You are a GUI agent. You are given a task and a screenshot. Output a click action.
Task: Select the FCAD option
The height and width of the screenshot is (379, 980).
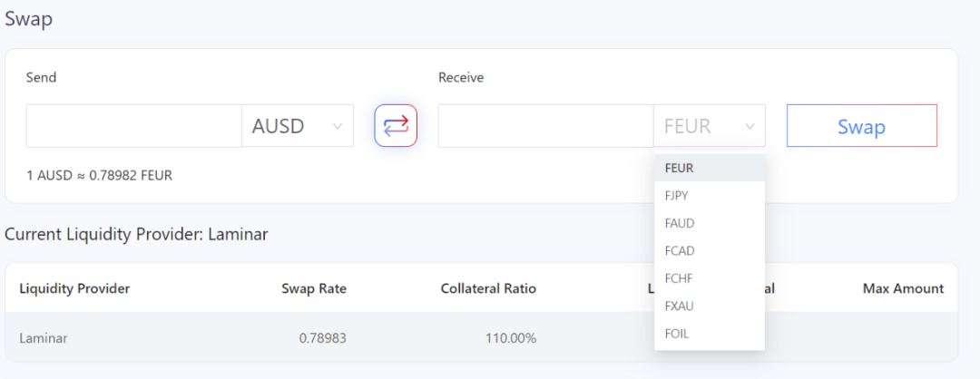[680, 250]
